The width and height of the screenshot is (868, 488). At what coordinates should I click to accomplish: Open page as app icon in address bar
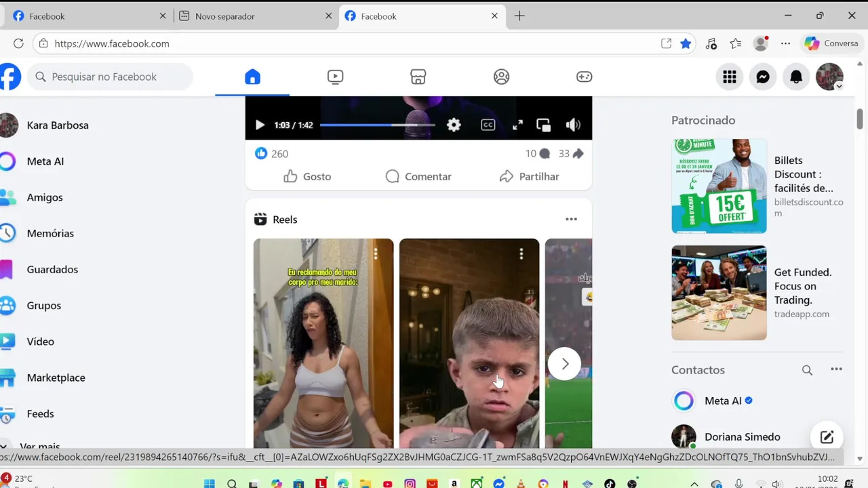[x=667, y=43]
